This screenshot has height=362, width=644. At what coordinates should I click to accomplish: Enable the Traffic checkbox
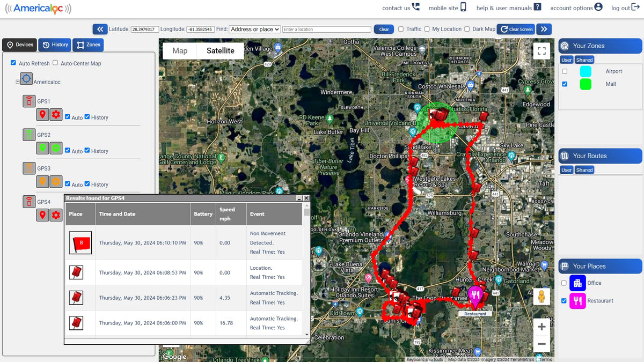click(x=401, y=29)
